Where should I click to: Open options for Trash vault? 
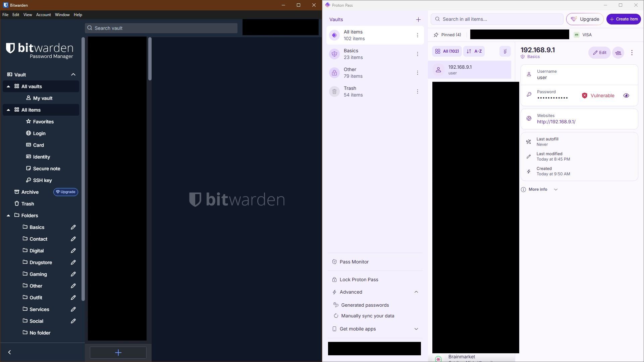click(x=417, y=92)
